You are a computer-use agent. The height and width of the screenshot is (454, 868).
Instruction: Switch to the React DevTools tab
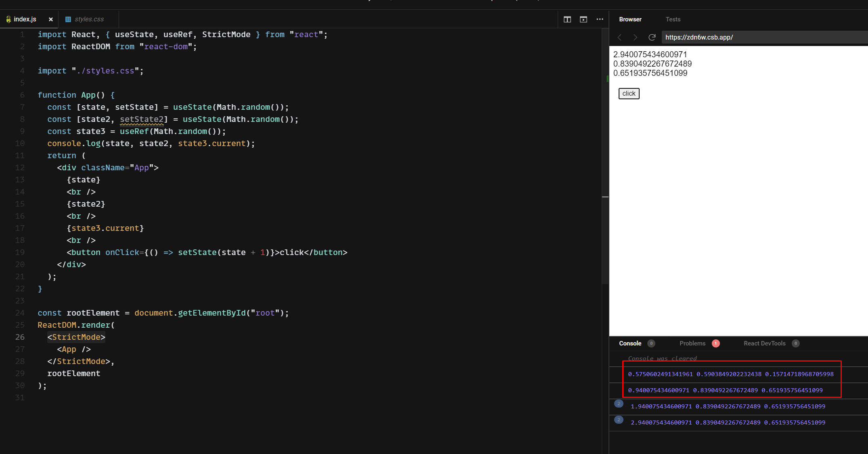[765, 343]
